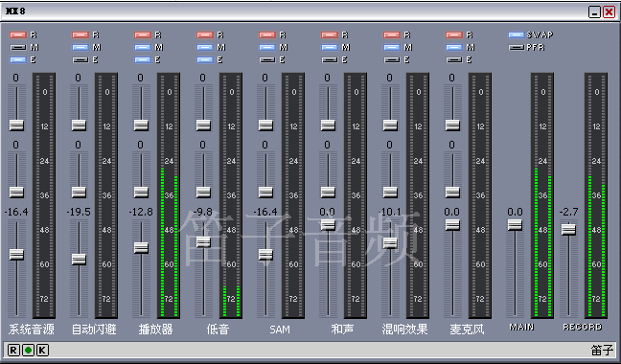Viewport: 621px width, 364px height.
Task: Toggle the R button on 低音 channel
Action: pos(205,35)
